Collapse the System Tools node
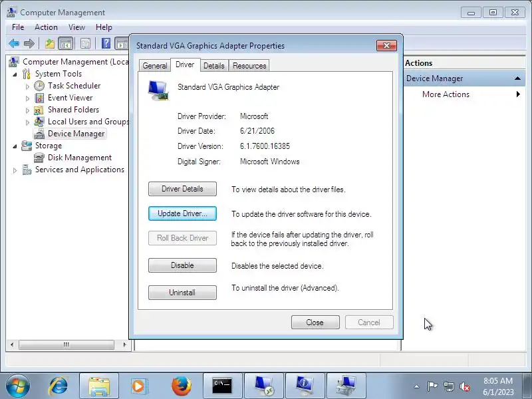532x399 pixels. pos(15,74)
